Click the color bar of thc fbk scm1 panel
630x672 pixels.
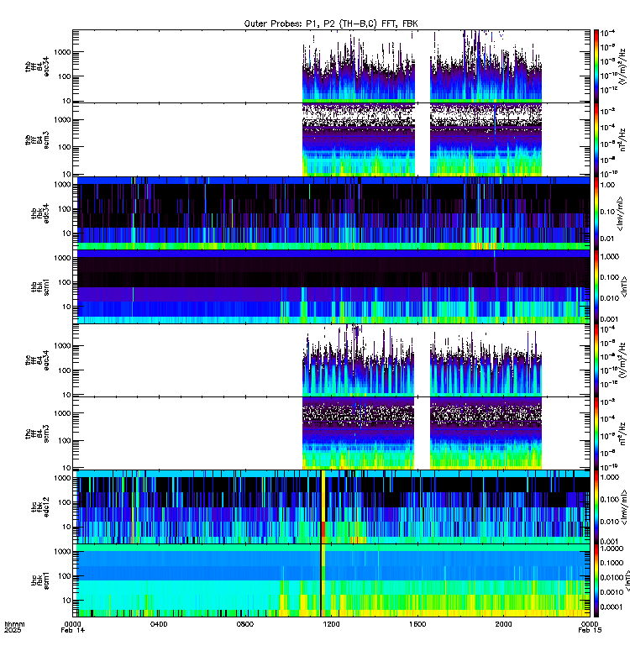point(596,580)
